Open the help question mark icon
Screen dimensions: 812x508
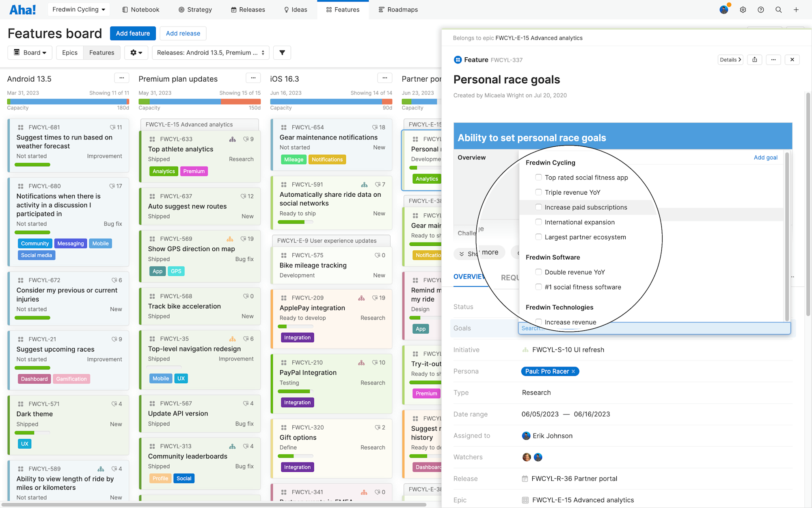point(760,10)
